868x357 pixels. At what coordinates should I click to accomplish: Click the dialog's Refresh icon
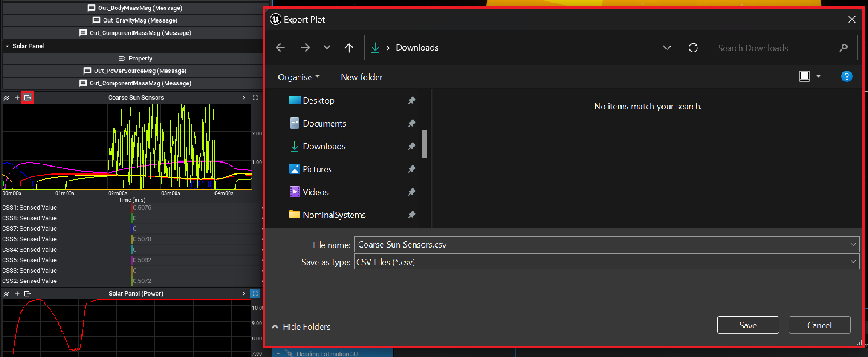coord(693,48)
